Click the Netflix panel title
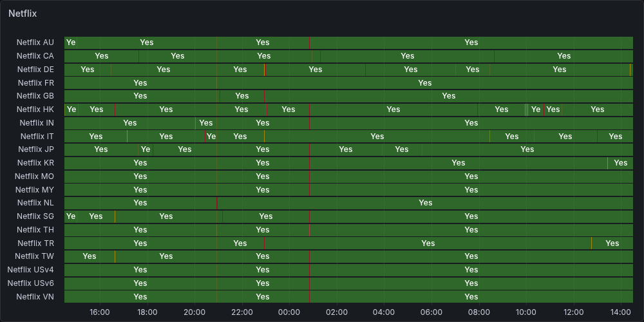Screen dimensions: 644x322 [23, 13]
